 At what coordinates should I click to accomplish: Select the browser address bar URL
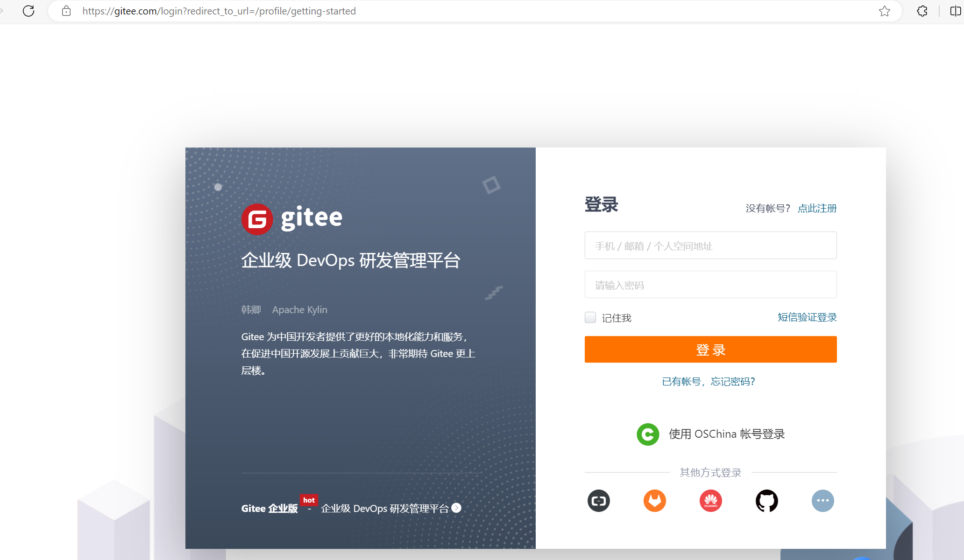219,11
